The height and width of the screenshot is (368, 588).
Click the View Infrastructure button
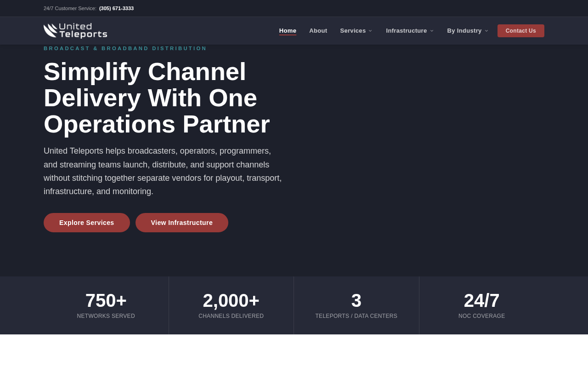coord(182,223)
